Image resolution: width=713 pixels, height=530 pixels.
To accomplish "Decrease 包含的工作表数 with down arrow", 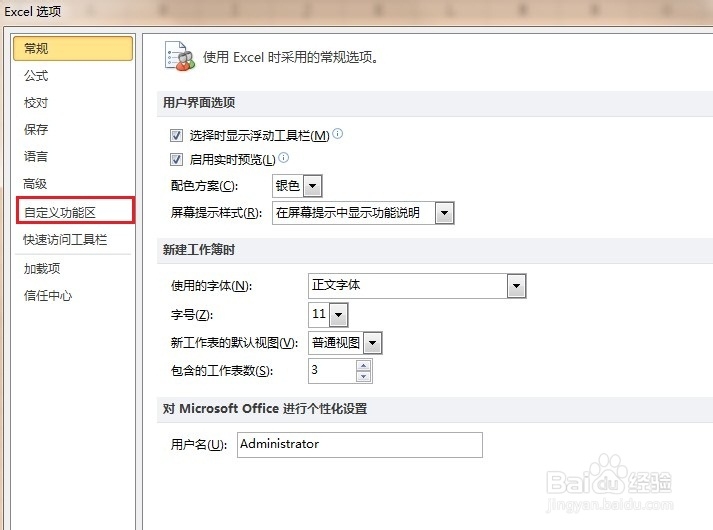I will coord(363,376).
